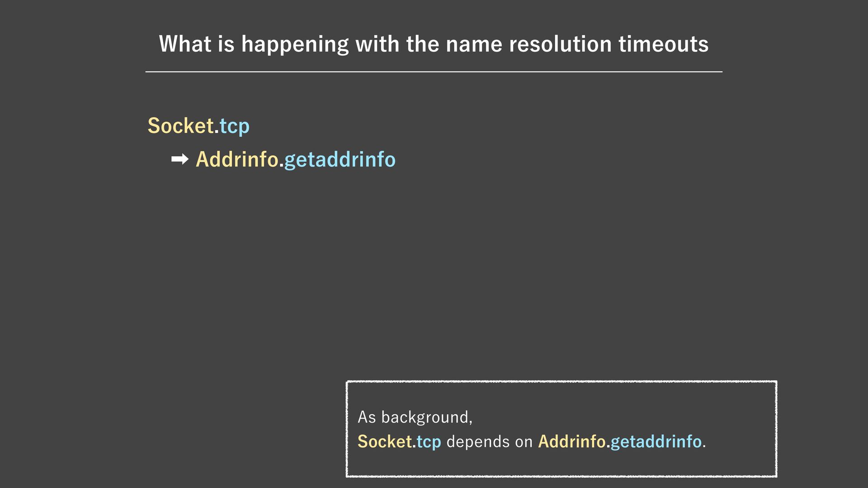Select blue "getaddrinfo" inside the note box
Viewport: 868px width, 488px height.
click(x=656, y=442)
